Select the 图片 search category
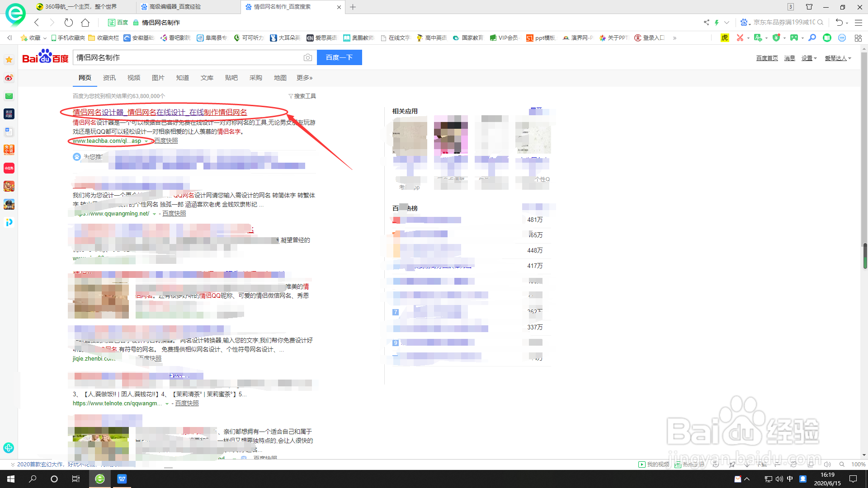The image size is (868, 488). (158, 78)
